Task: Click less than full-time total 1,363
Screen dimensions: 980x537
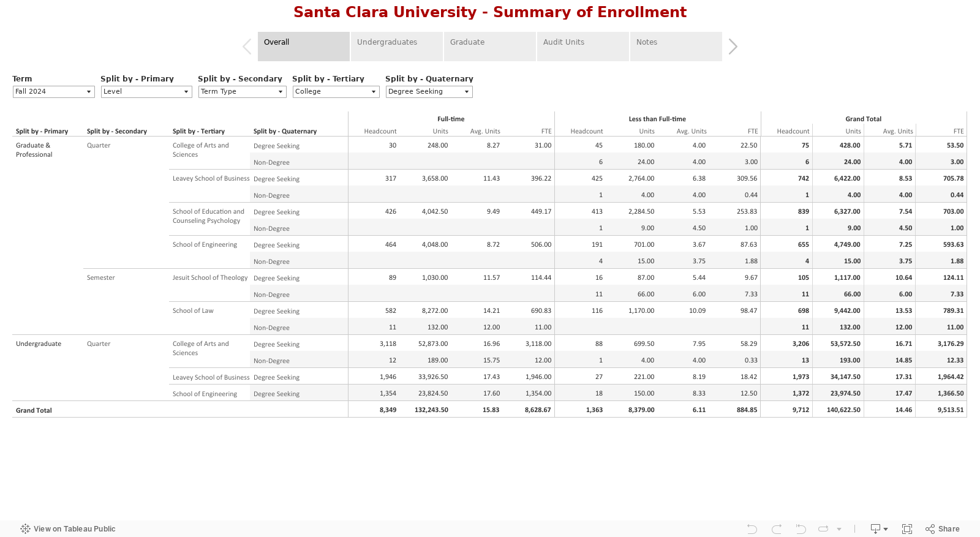Action: 594,410
